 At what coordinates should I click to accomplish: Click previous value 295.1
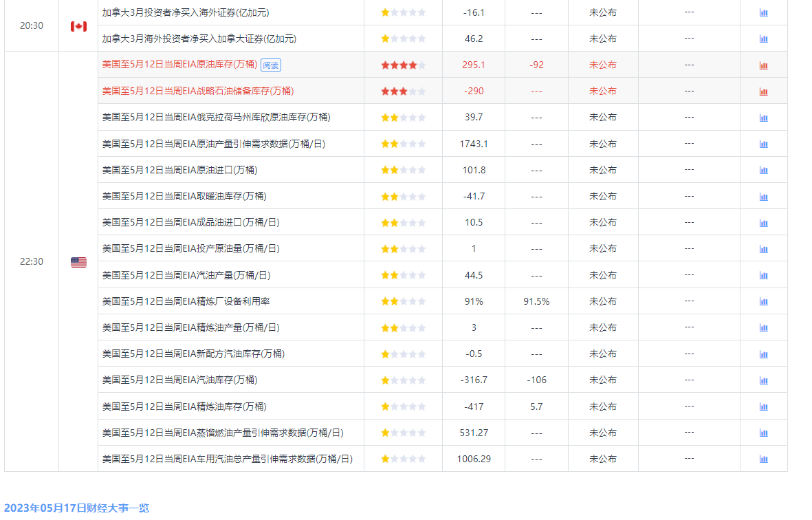pos(474,65)
